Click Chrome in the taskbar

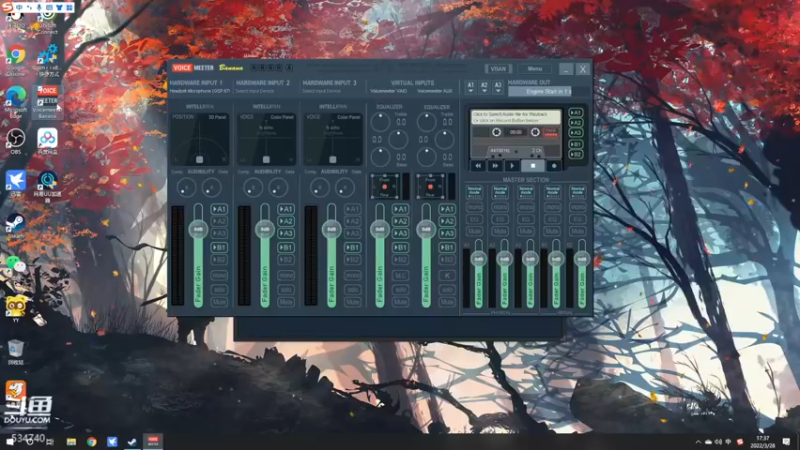pyautogui.click(x=92, y=442)
